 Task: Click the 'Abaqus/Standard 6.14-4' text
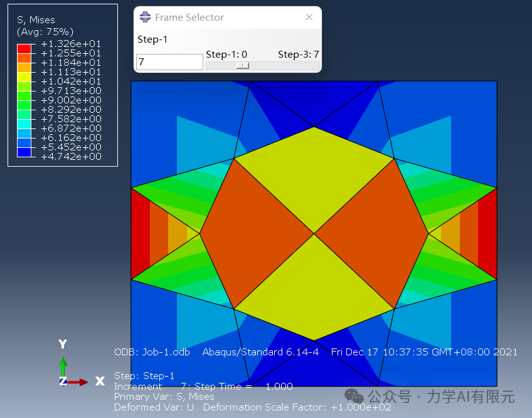260,352
